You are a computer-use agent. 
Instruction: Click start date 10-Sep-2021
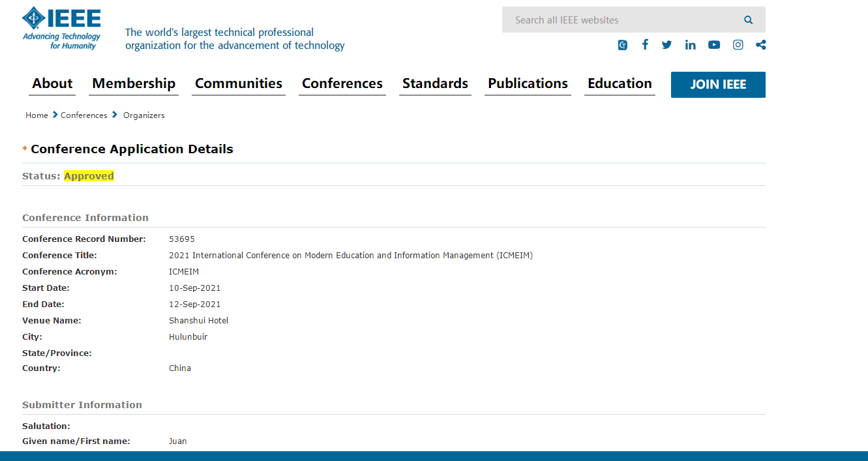(x=195, y=288)
